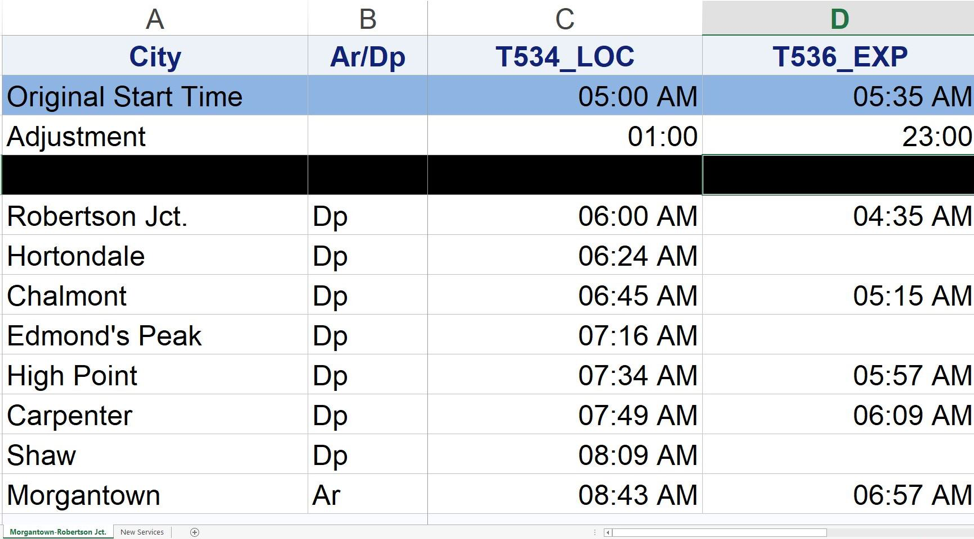Click the Robertson Jct. city cell
Image resolution: width=974 pixels, height=539 pixels.
(155, 216)
